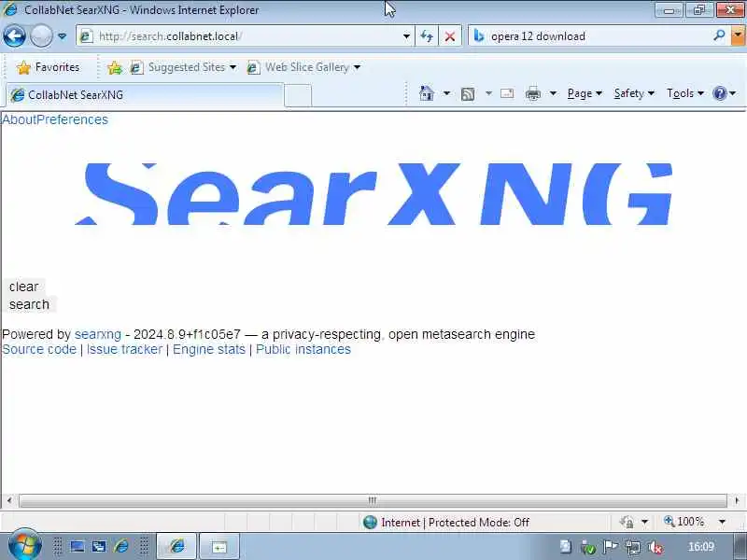Screen dimensions: 747x560
Task: Click the Print icon
Action: click(x=533, y=93)
